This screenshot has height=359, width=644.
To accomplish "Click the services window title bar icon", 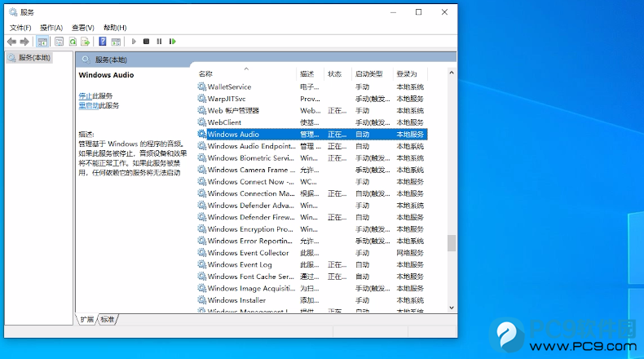I will point(13,12).
